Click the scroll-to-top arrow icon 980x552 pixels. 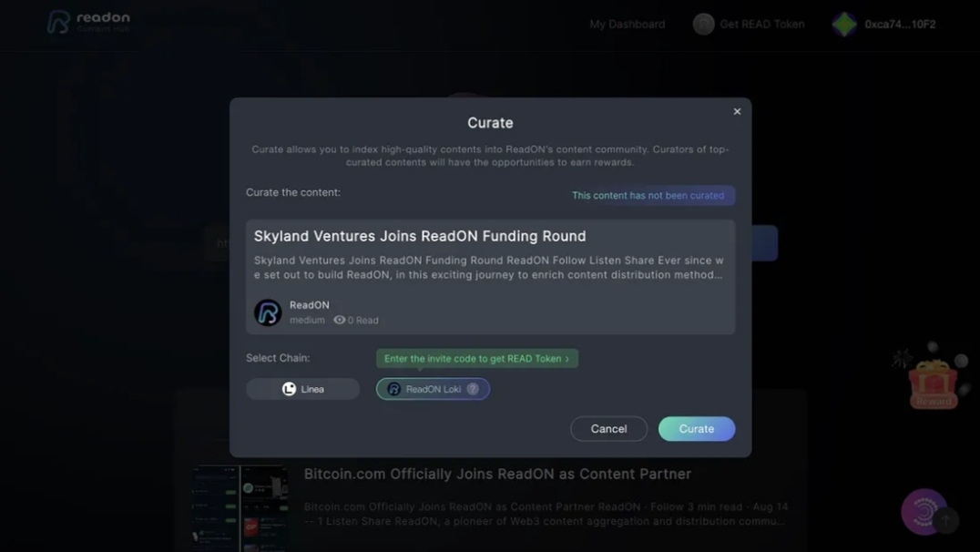point(947,521)
